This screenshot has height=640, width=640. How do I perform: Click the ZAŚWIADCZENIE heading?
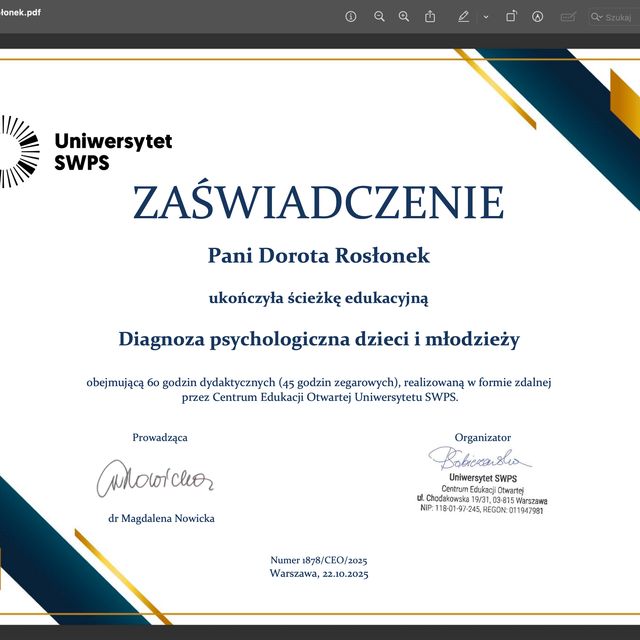[318, 200]
